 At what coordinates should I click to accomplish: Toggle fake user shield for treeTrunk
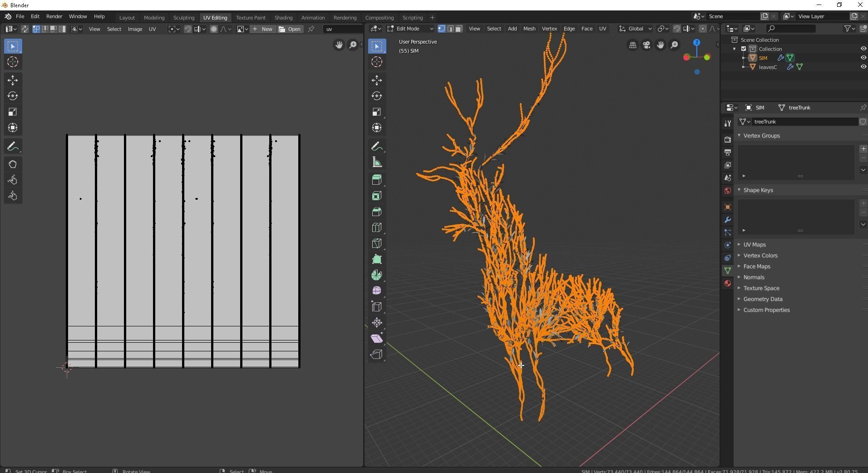tap(863, 122)
